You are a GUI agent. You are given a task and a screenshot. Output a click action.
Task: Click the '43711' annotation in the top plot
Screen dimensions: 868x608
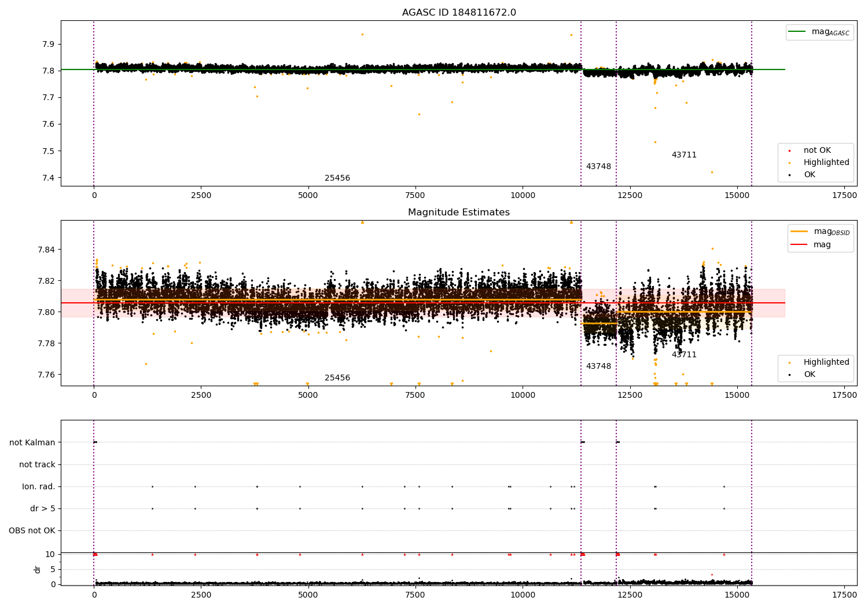[x=684, y=155]
